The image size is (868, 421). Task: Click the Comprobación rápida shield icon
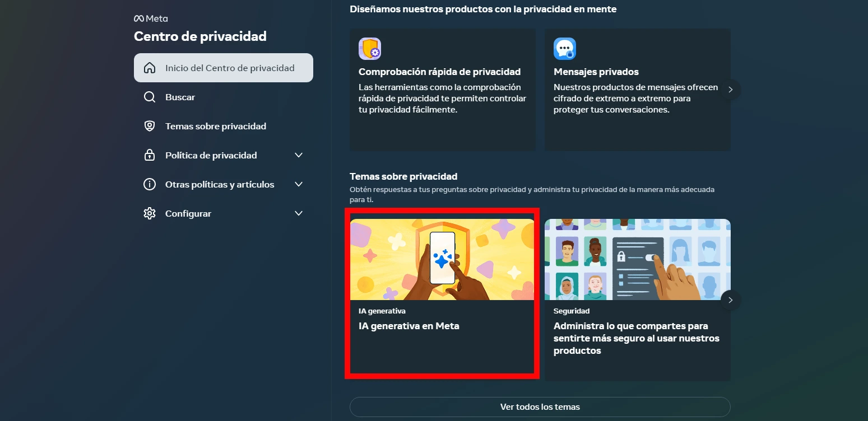point(370,49)
